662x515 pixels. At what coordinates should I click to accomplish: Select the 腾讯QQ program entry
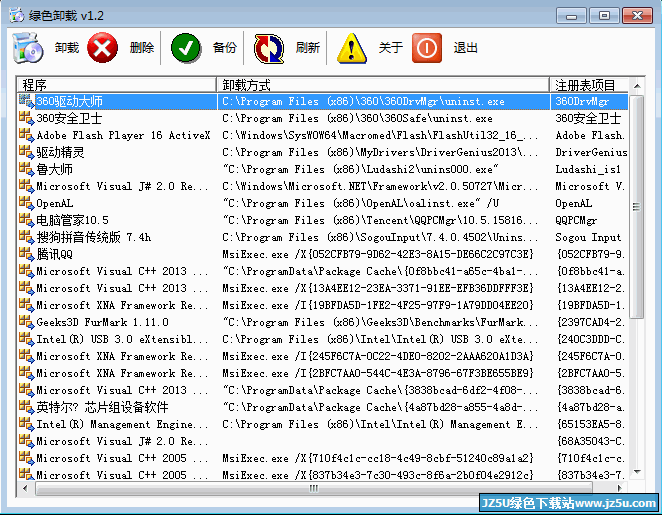(x=54, y=254)
